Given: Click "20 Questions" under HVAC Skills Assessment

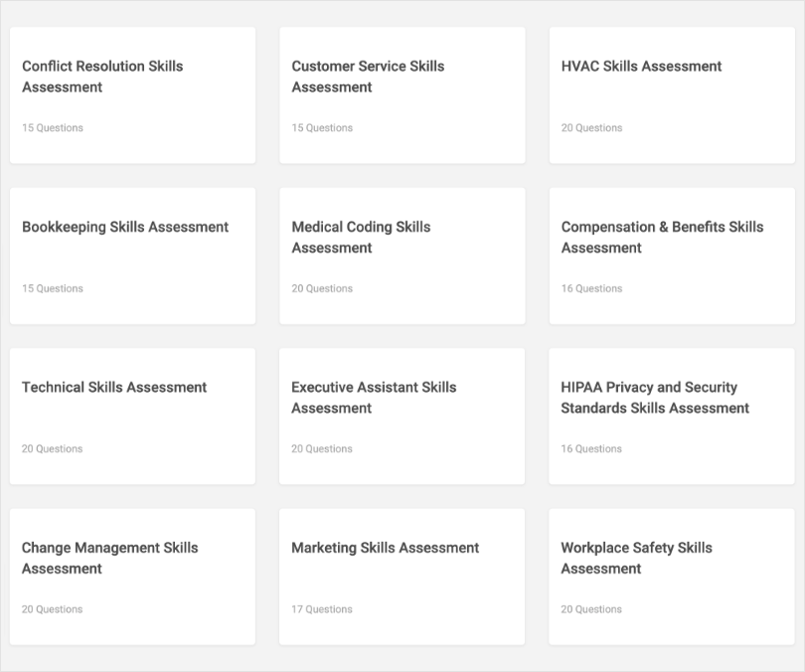Looking at the screenshot, I should point(591,128).
